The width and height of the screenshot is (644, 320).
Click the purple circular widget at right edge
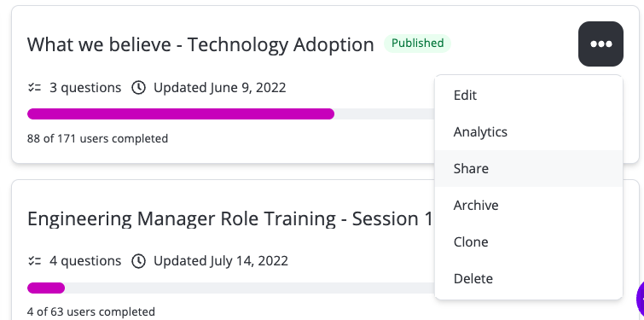pyautogui.click(x=640, y=299)
